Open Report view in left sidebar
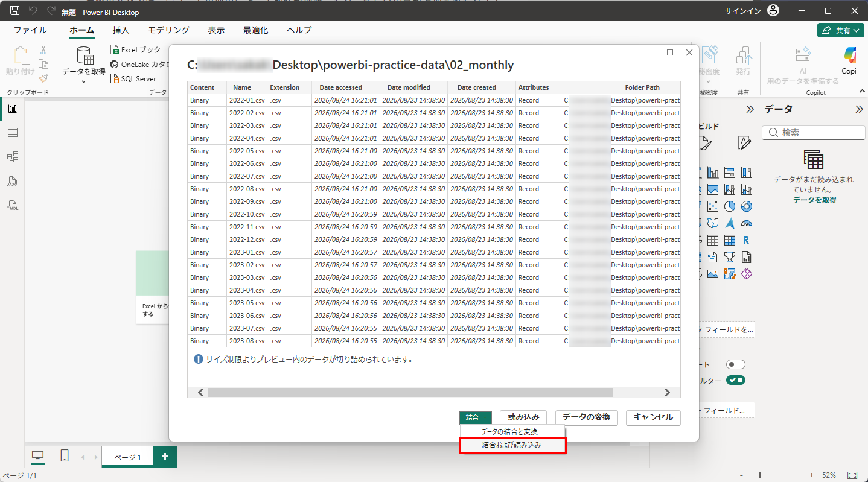This screenshot has width=868, height=482. [x=12, y=109]
